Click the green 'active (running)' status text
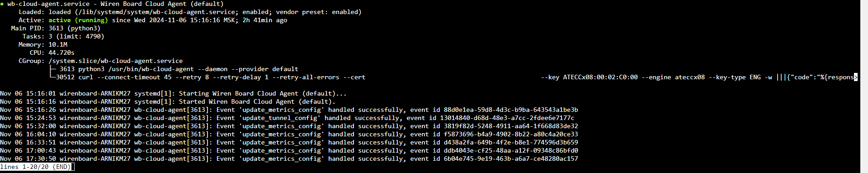Image resolution: width=868 pixels, height=173 pixels. (x=78, y=20)
